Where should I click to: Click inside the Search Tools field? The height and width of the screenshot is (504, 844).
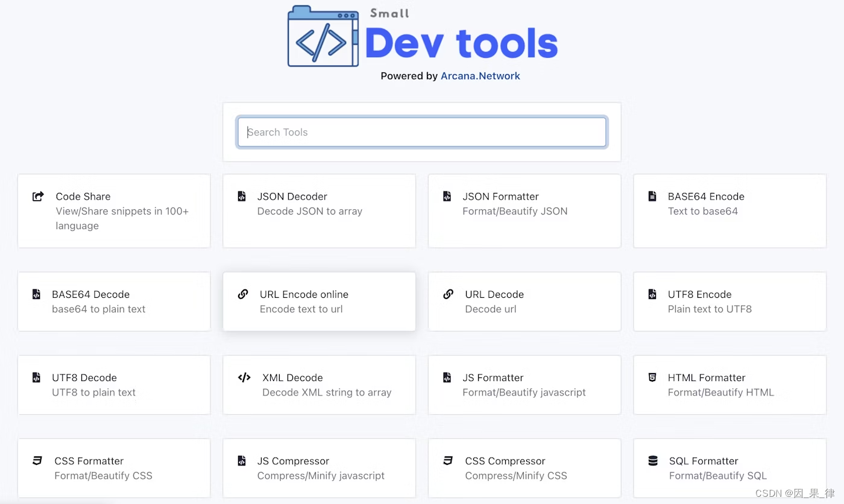[x=421, y=132]
